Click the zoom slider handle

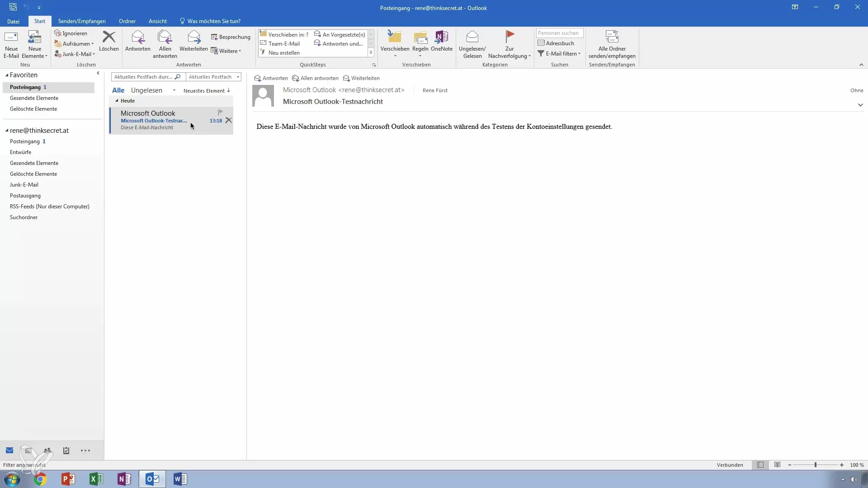coord(816,465)
